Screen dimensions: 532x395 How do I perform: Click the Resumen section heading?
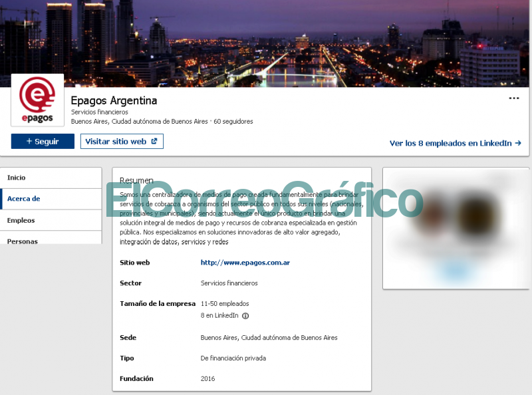pos(136,180)
